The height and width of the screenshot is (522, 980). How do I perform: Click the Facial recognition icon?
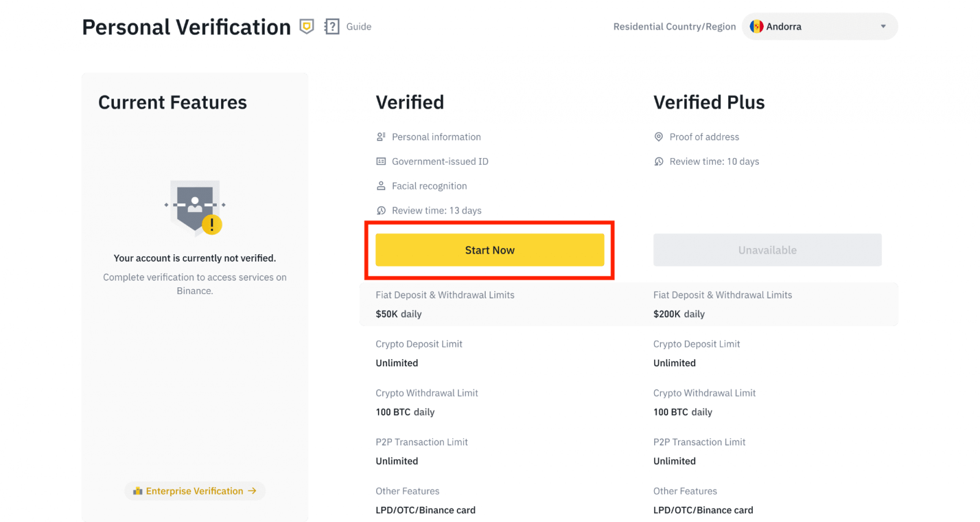pyautogui.click(x=381, y=186)
